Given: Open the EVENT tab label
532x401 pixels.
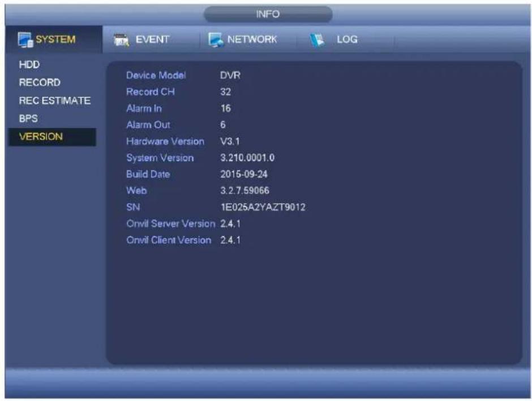Looking at the screenshot, I should point(152,40).
